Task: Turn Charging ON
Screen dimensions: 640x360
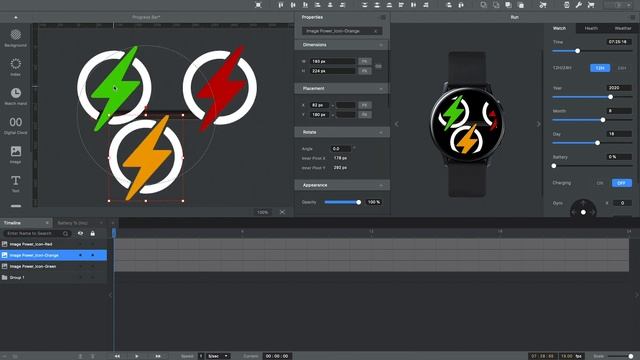Action: pos(600,183)
